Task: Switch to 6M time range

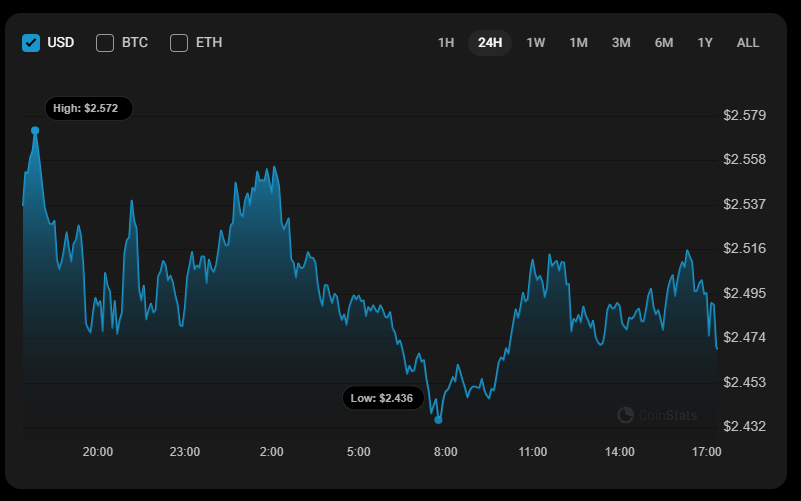Action: [x=664, y=42]
